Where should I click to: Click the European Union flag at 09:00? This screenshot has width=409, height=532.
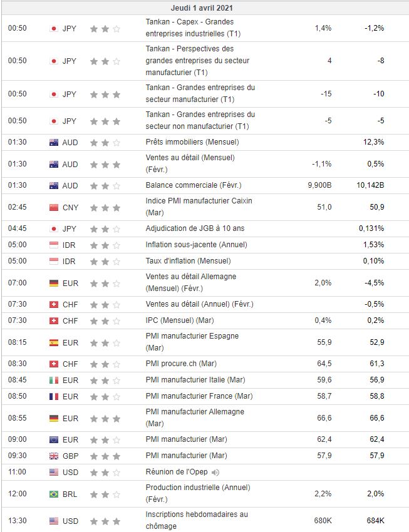click(54, 439)
